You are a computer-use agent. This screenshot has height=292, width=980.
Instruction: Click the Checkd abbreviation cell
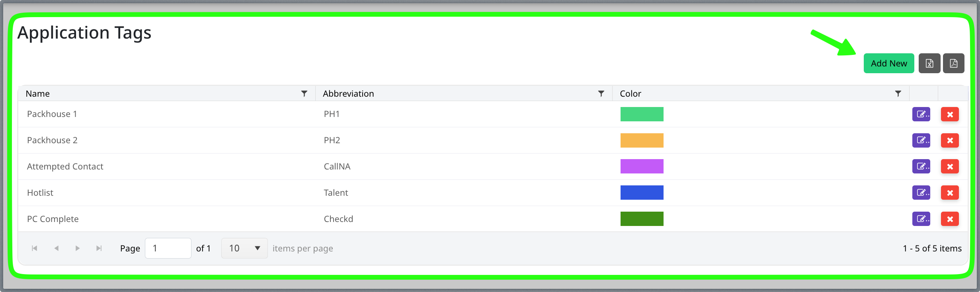pos(464,219)
